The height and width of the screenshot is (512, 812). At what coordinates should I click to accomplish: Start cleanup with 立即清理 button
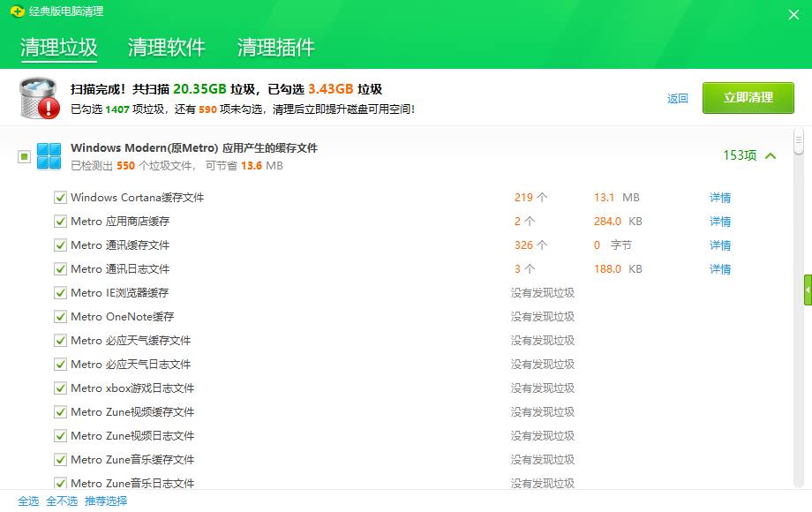tap(748, 98)
